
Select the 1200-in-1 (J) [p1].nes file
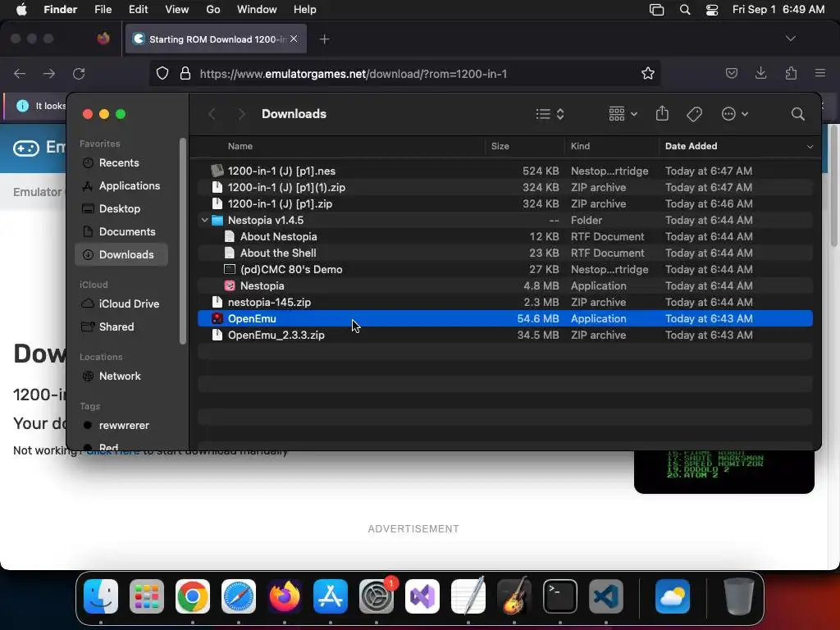click(505, 171)
